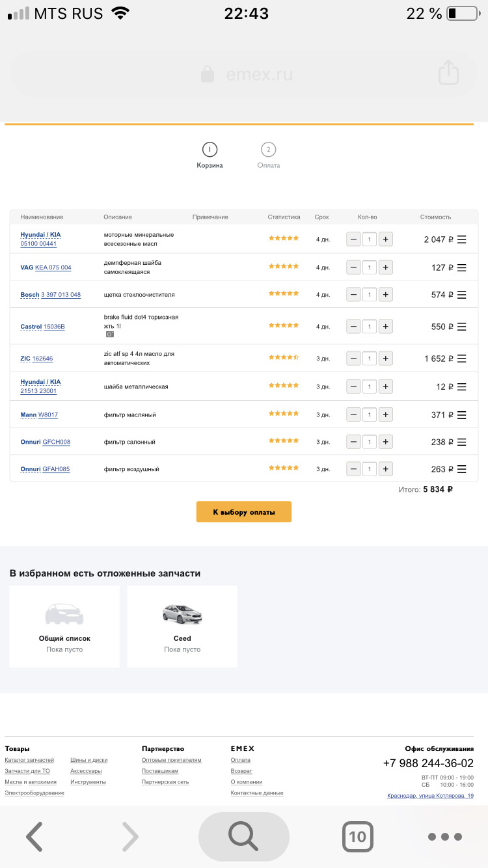Increase quantity of the Bosch wiper blade
The image size is (488, 868).
coord(385,294)
